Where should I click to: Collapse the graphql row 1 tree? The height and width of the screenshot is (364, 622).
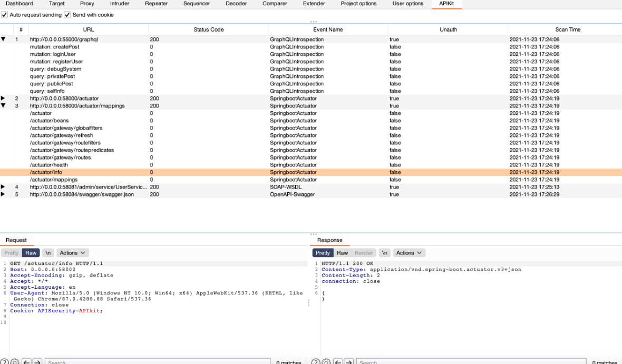pyautogui.click(x=3, y=40)
